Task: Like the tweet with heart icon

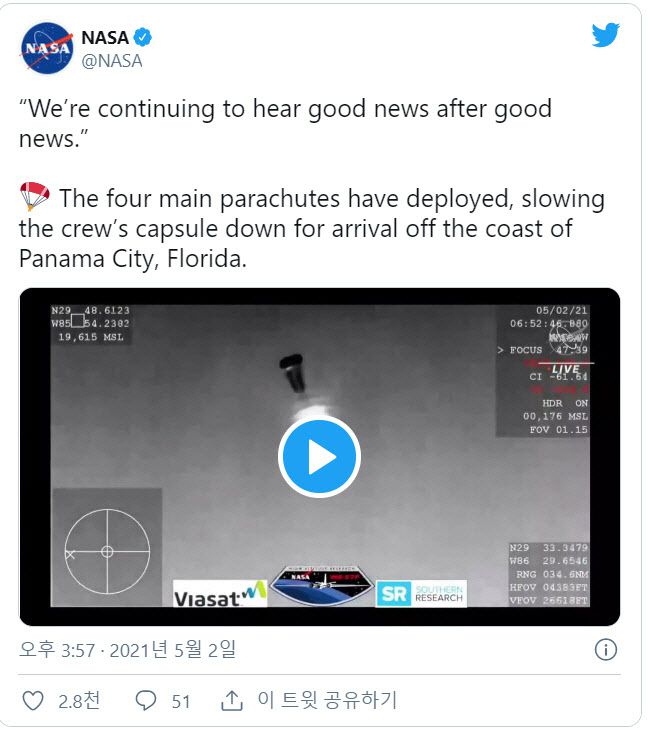Action: coord(33,701)
